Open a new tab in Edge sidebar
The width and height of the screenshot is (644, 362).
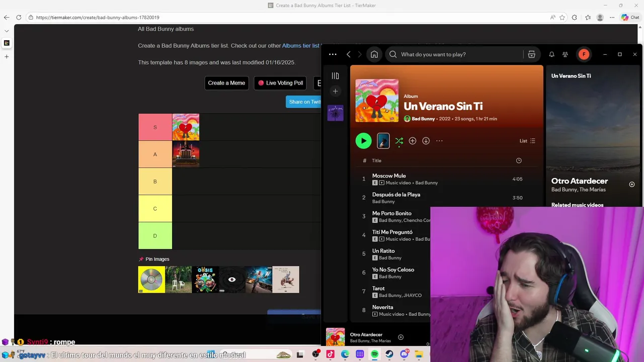[7, 56]
